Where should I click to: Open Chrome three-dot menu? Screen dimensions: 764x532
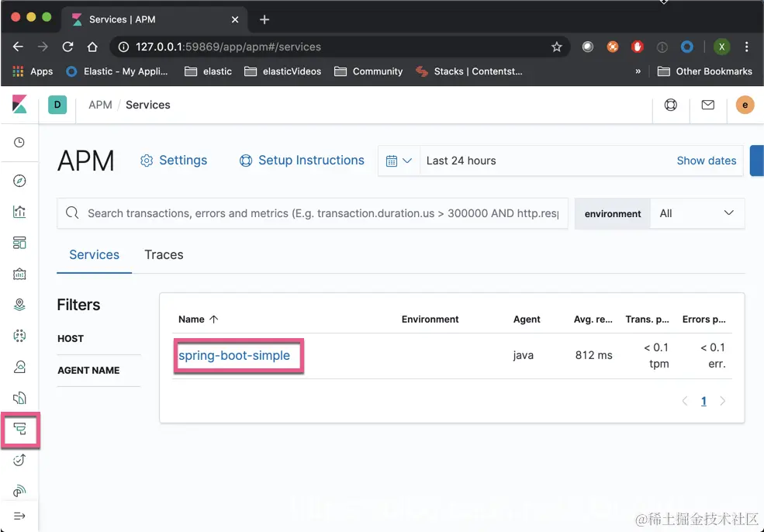point(746,47)
